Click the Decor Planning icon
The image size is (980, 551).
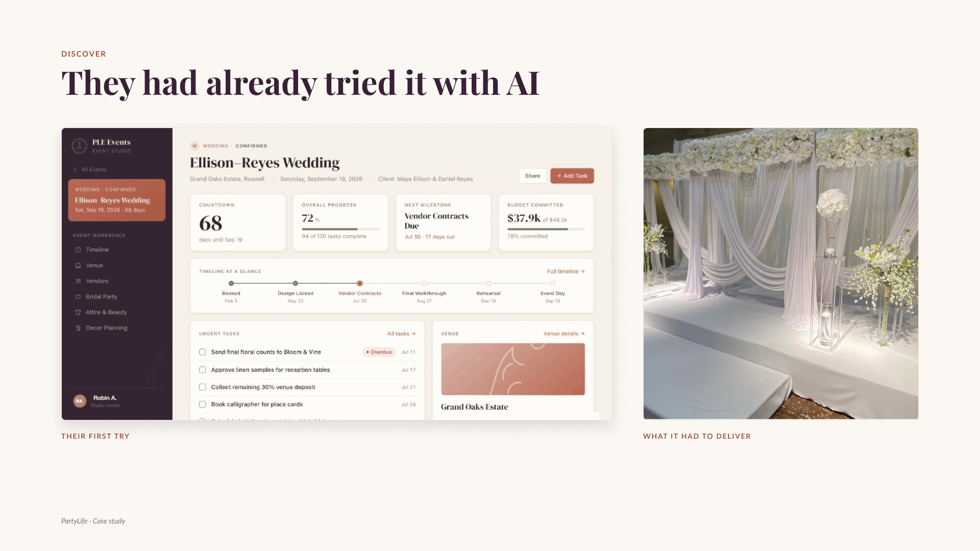(x=78, y=328)
